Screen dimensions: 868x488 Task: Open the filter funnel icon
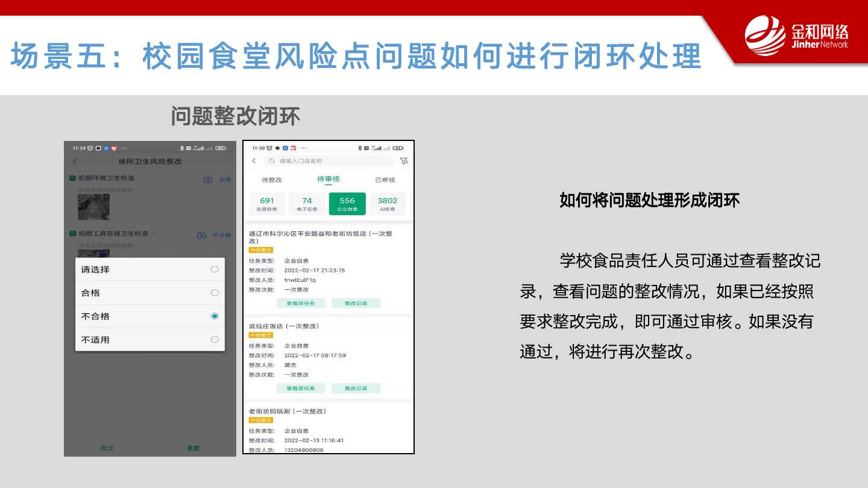click(404, 161)
